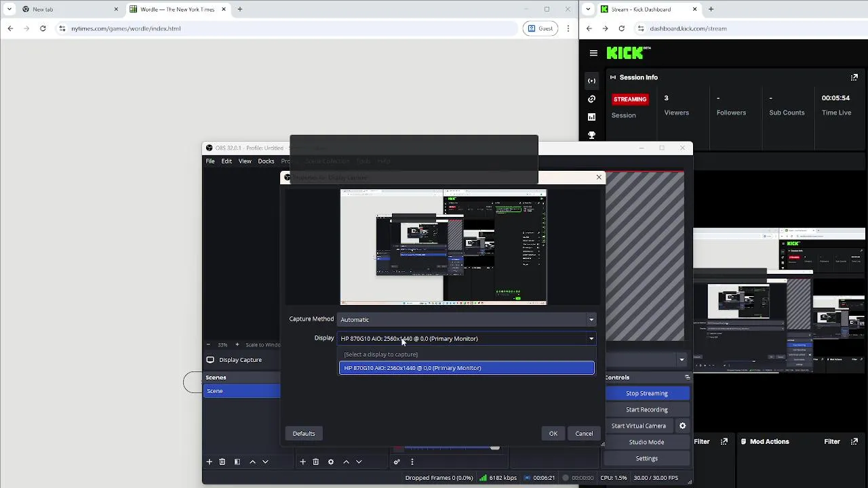This screenshot has width=868, height=488.
Task: Open OBS View menu
Action: click(x=245, y=161)
